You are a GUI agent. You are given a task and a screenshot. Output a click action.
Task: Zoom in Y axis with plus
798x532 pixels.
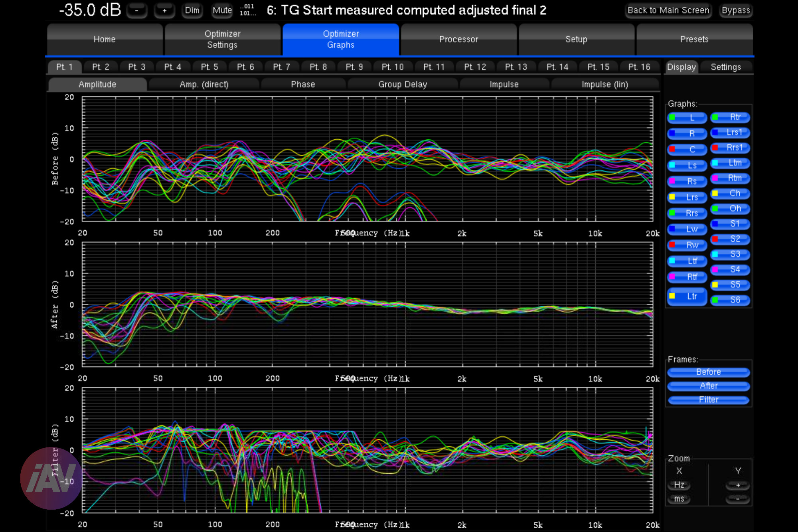(738, 485)
